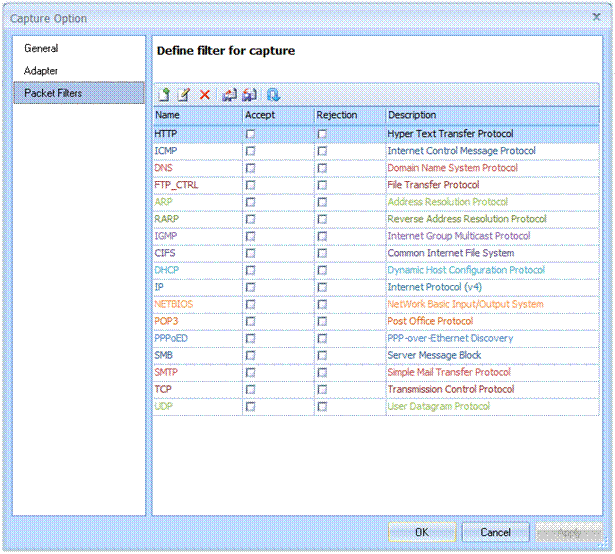Toggle Accept checkbox for TCP
The width and height of the screenshot is (615, 554).
pos(250,390)
